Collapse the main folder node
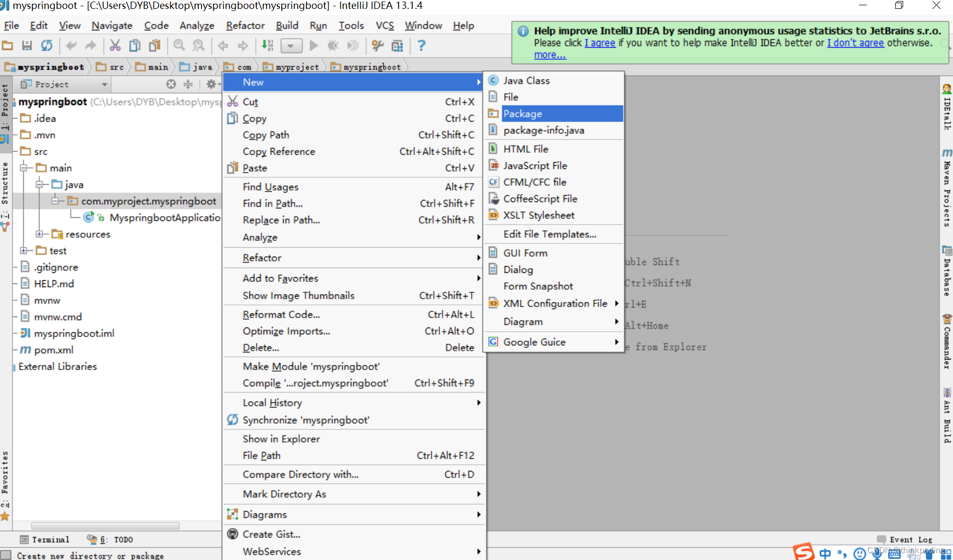This screenshot has height=560, width=953. pyautogui.click(x=24, y=168)
